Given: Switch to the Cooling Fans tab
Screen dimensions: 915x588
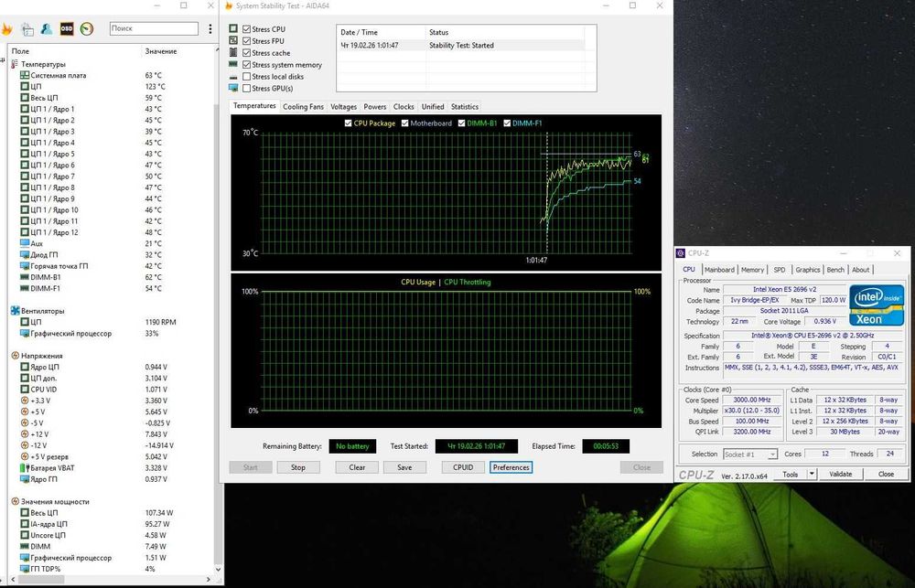Looking at the screenshot, I should coord(303,107).
